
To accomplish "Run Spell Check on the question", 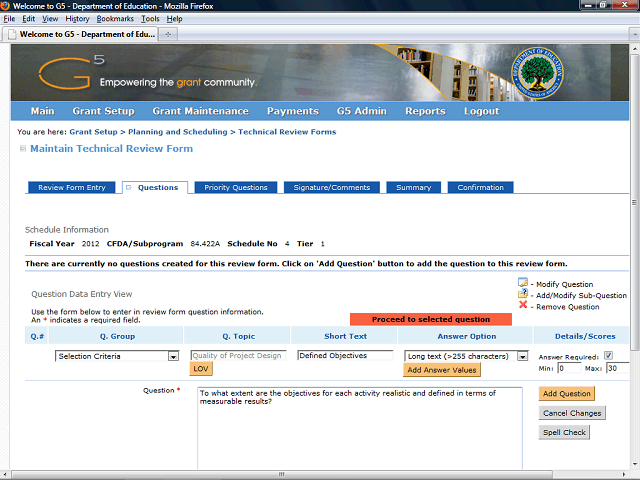I will coord(564,432).
